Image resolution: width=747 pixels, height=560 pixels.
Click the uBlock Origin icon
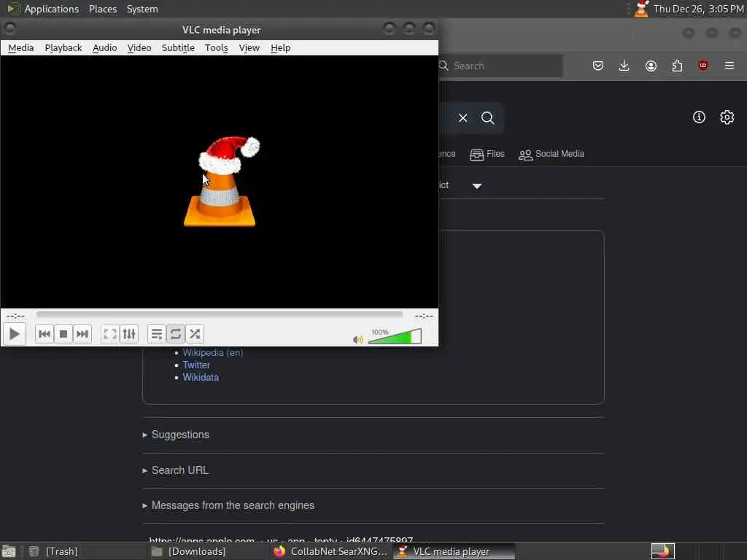703,66
